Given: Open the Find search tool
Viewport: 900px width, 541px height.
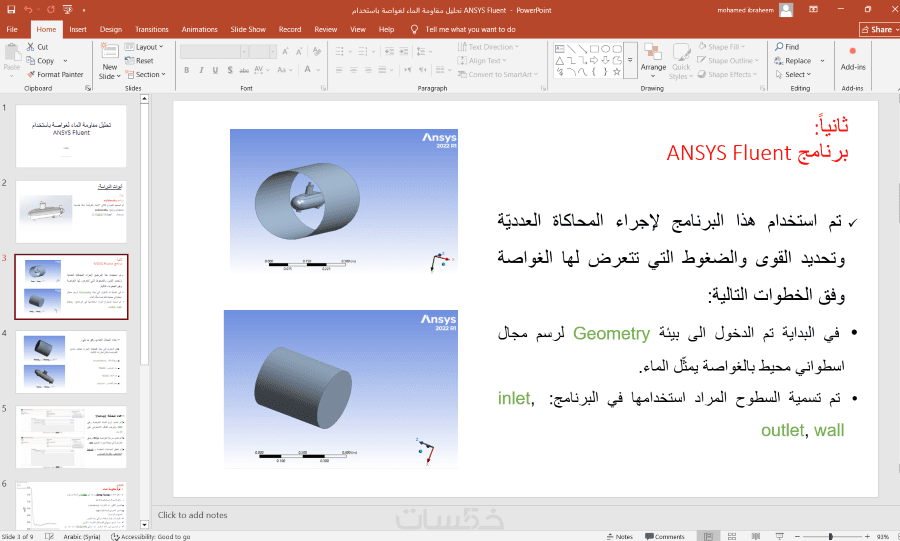Looking at the screenshot, I should click(786, 47).
